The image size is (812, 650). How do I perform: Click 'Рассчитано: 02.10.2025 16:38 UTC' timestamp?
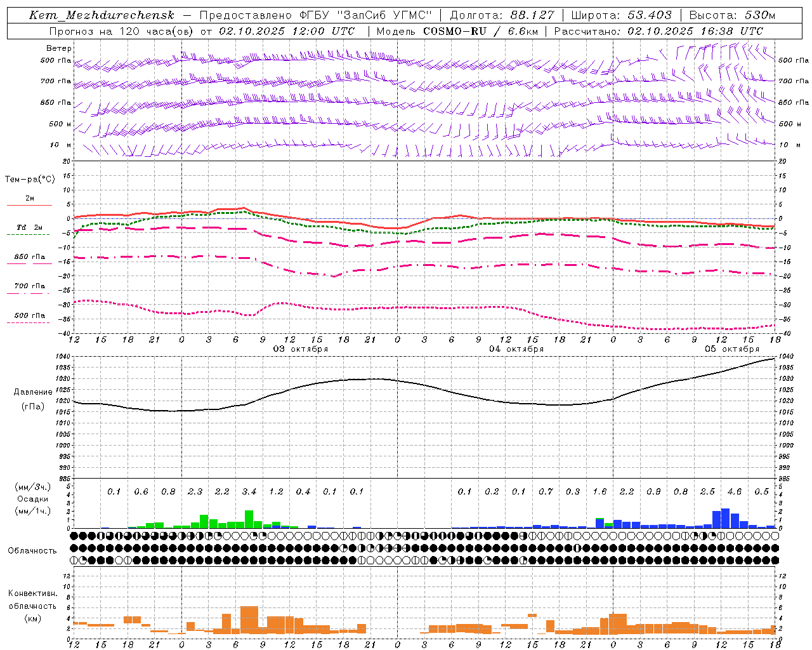pos(658,31)
